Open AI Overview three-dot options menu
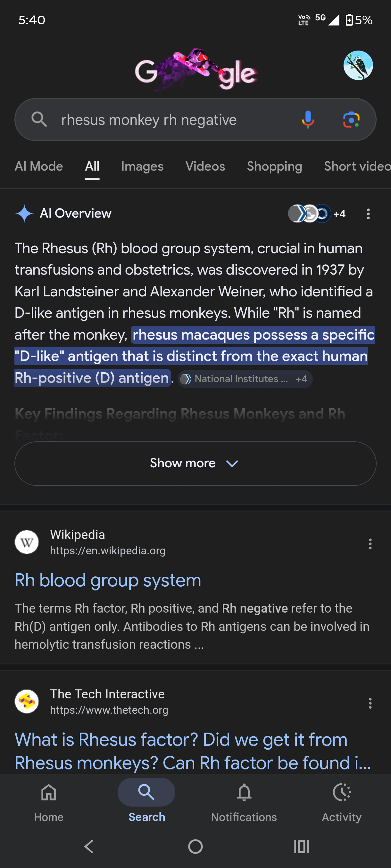Image resolution: width=391 pixels, height=868 pixels. (x=368, y=213)
